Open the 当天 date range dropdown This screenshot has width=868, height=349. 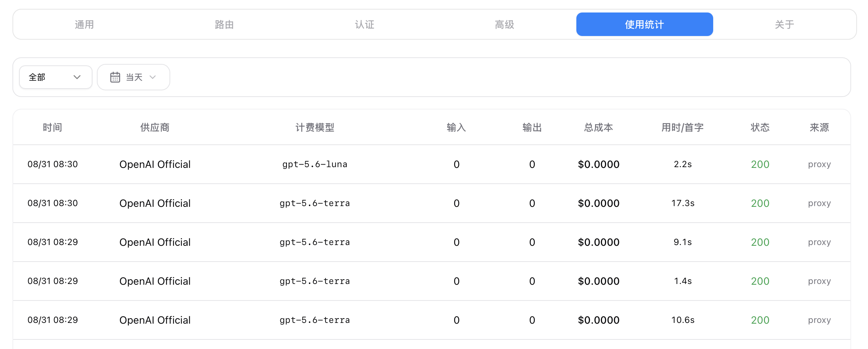pos(134,77)
